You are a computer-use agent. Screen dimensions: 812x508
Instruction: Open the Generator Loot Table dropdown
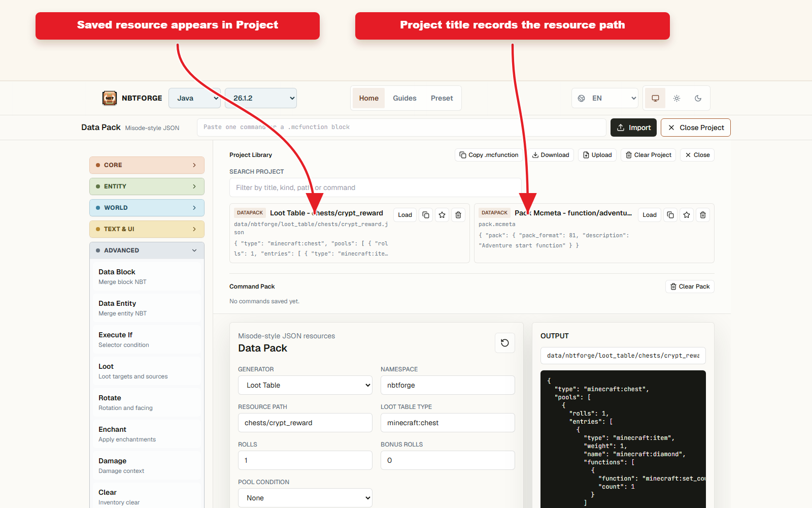tap(305, 385)
